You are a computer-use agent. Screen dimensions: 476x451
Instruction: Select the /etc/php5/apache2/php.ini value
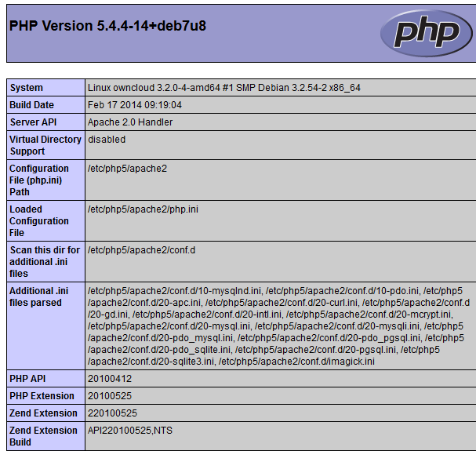tap(143, 209)
